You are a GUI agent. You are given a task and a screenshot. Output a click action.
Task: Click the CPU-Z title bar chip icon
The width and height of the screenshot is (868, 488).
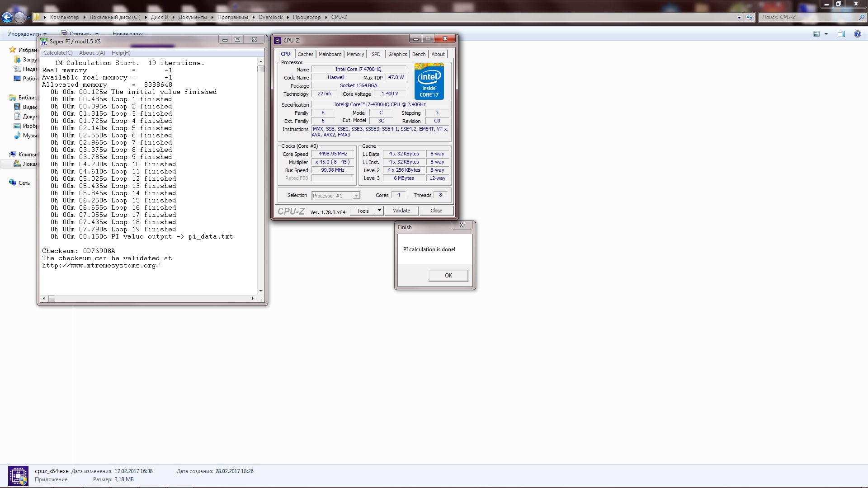[278, 41]
